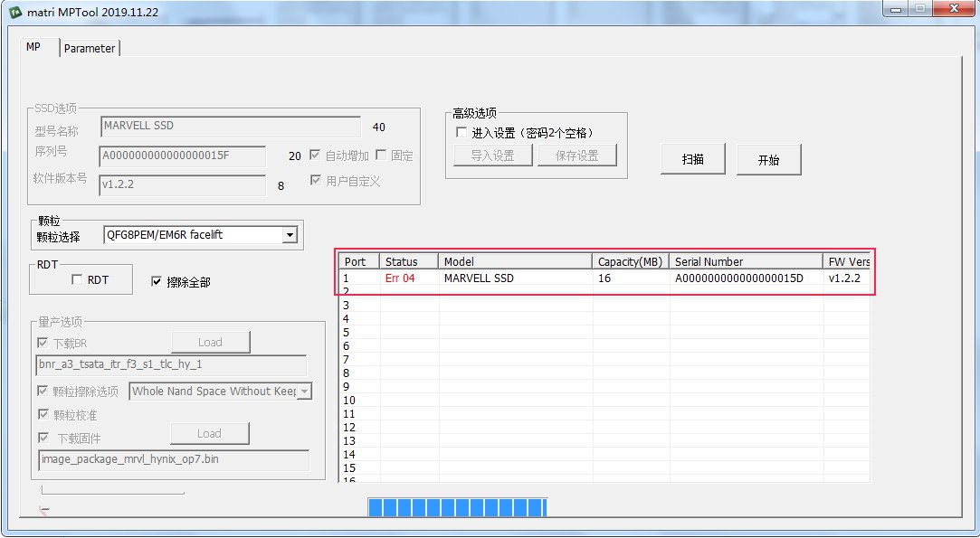
Task: Click the Status column header
Action: point(409,261)
